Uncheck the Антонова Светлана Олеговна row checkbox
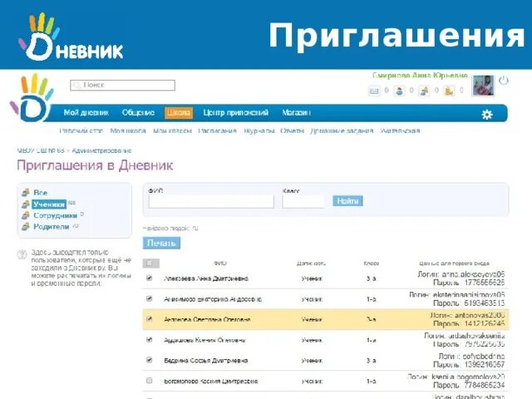The width and height of the screenshot is (532, 399). point(150,319)
